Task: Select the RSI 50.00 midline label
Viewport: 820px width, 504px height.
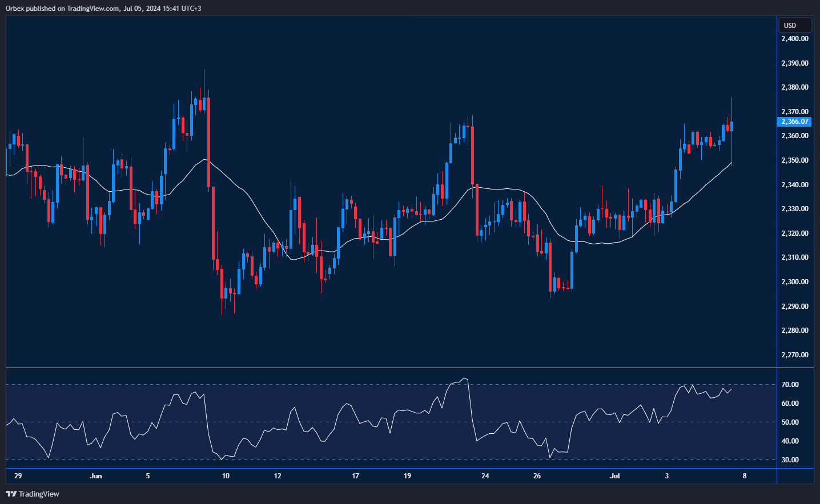Action: point(790,422)
